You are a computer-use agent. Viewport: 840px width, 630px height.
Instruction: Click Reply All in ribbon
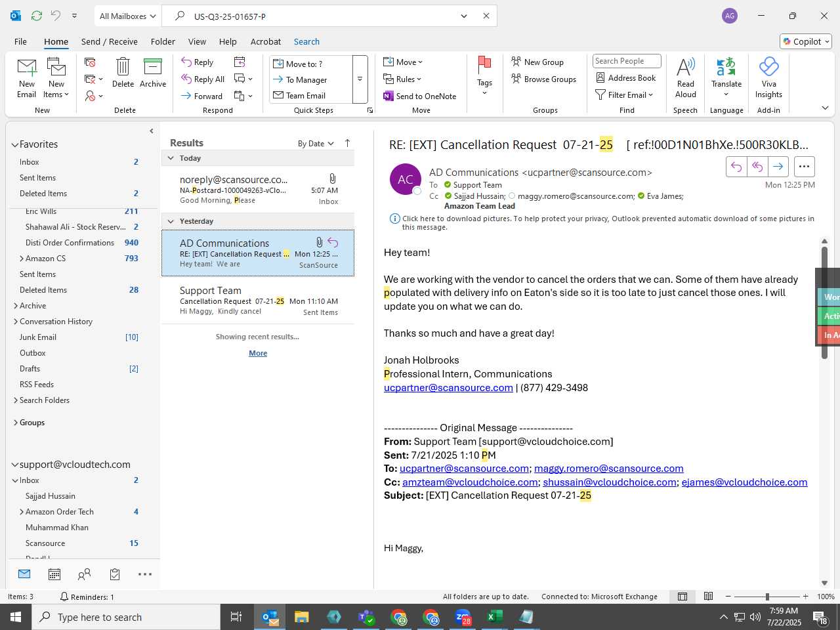203,79
